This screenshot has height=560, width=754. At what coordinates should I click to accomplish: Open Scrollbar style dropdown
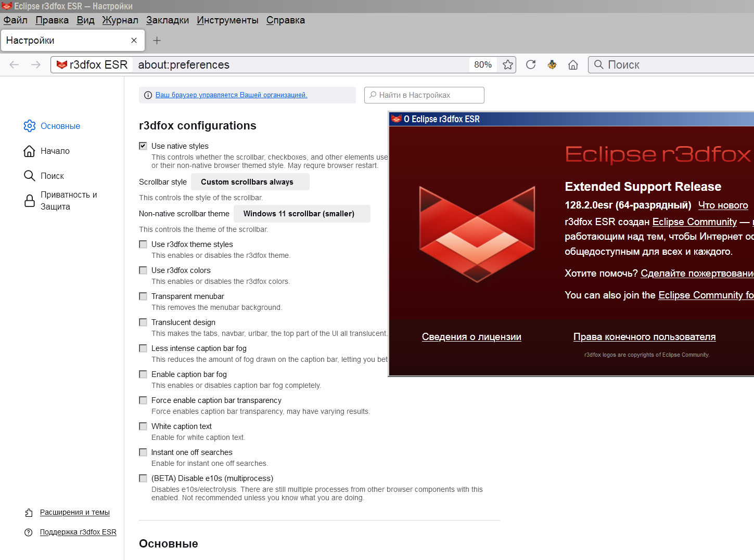point(250,182)
